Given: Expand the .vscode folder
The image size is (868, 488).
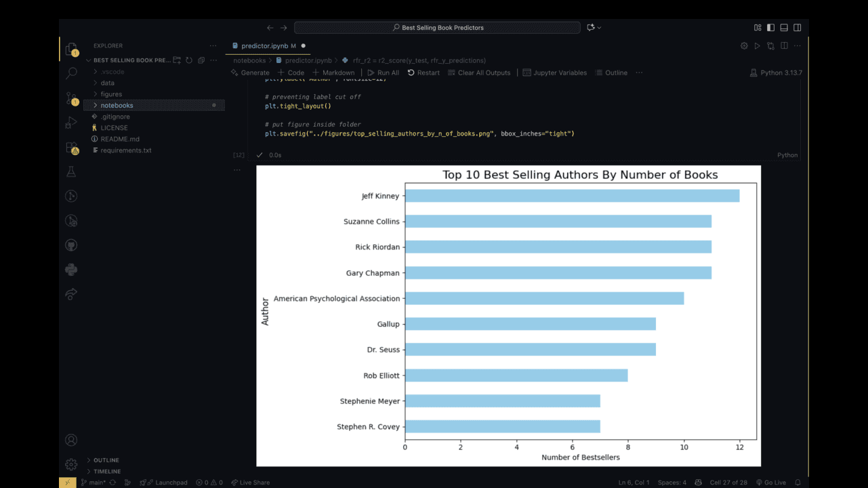Looking at the screenshot, I should point(154,72).
